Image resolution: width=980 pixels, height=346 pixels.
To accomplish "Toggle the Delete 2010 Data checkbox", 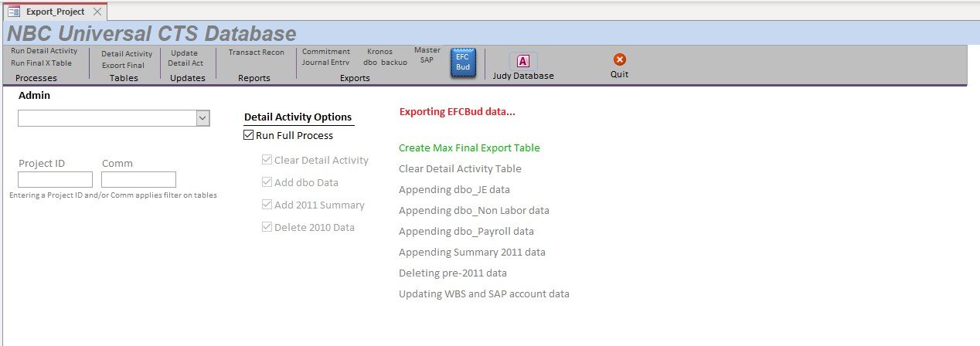I will click(267, 227).
